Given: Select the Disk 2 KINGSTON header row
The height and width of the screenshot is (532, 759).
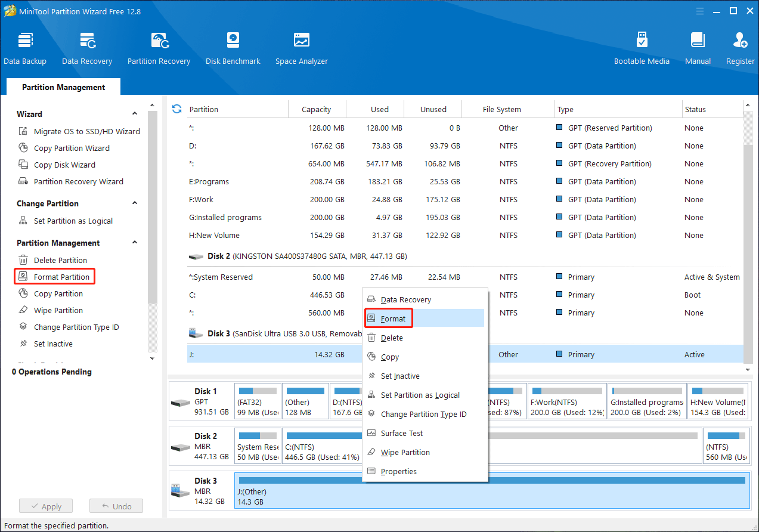Looking at the screenshot, I should [x=465, y=256].
